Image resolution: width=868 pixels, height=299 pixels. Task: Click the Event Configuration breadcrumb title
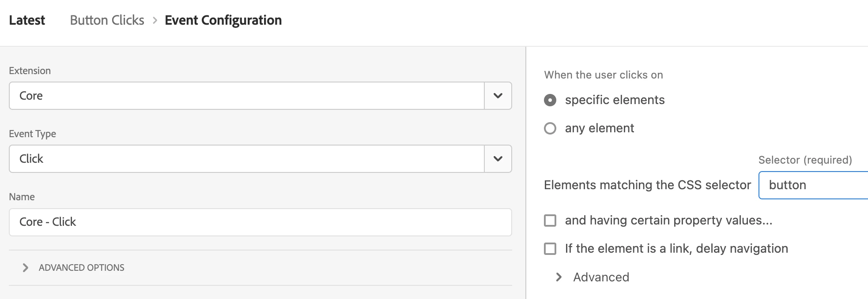[x=223, y=20]
